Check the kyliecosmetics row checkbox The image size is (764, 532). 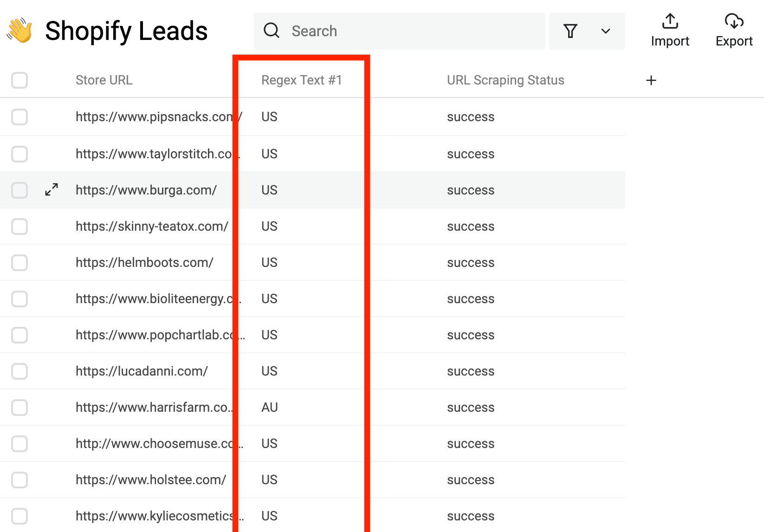point(19,515)
